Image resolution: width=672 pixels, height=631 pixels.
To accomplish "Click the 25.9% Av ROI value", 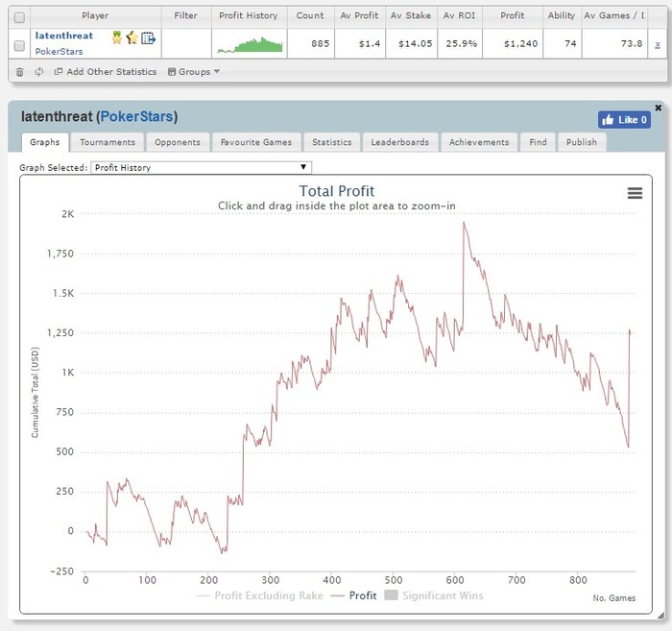I will 461,44.
